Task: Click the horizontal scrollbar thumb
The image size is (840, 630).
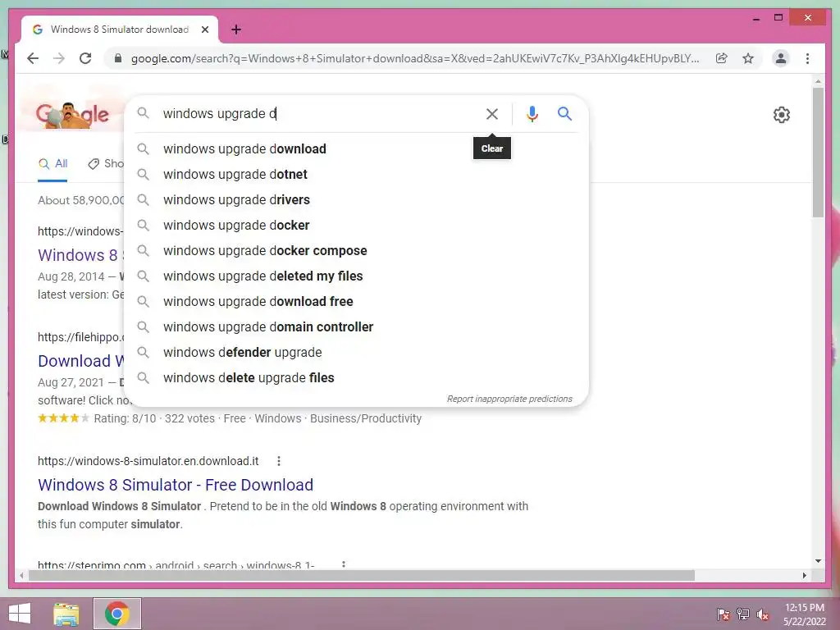Action: [362, 575]
